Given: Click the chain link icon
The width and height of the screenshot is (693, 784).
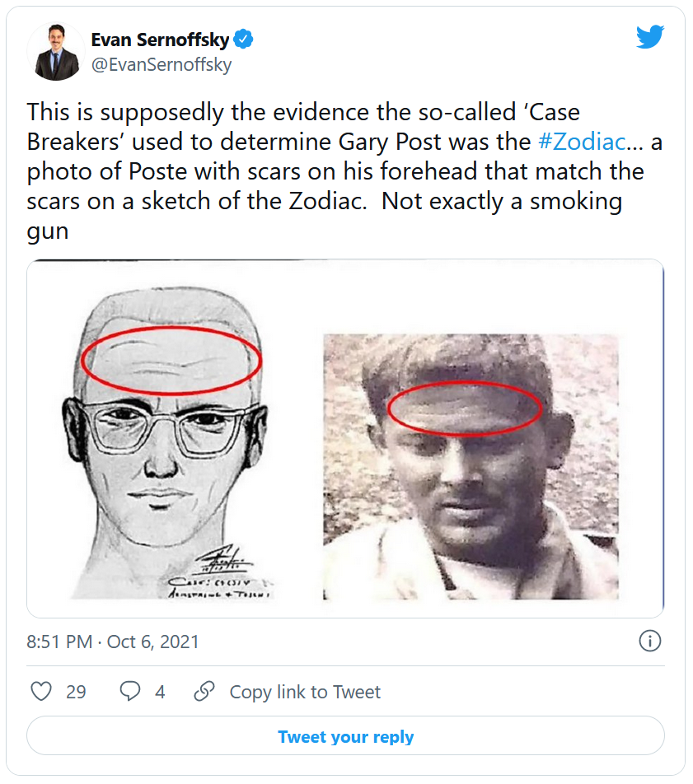Looking at the screenshot, I should click(x=204, y=692).
